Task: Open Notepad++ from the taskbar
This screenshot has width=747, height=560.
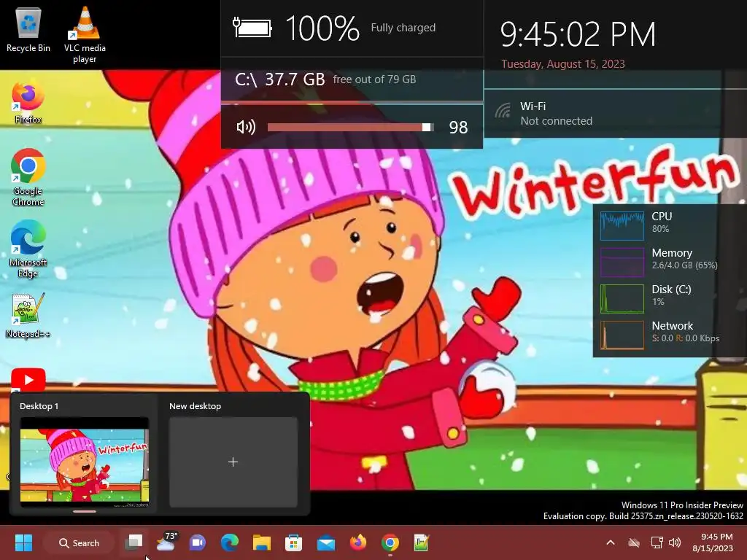Action: [x=422, y=542]
